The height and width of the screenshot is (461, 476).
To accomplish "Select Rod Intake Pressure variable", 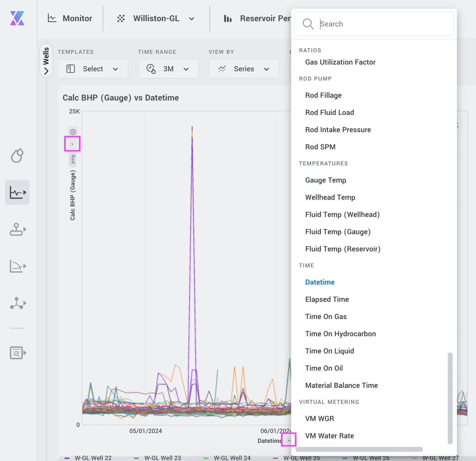I will (x=338, y=130).
